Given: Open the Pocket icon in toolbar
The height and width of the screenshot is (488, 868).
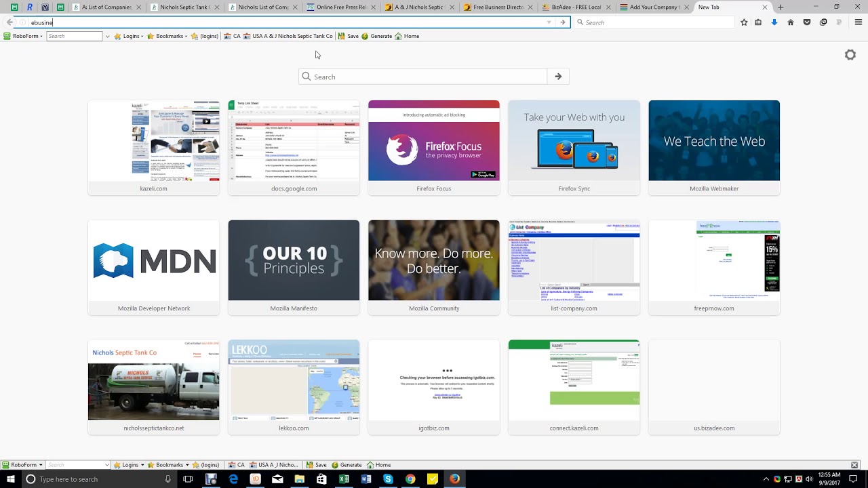Looking at the screenshot, I should point(807,22).
